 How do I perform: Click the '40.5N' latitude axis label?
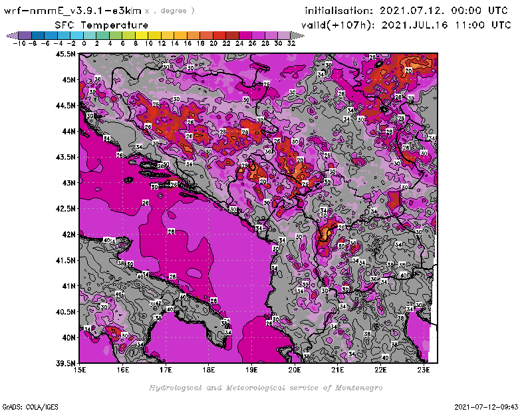pyautogui.click(x=65, y=312)
